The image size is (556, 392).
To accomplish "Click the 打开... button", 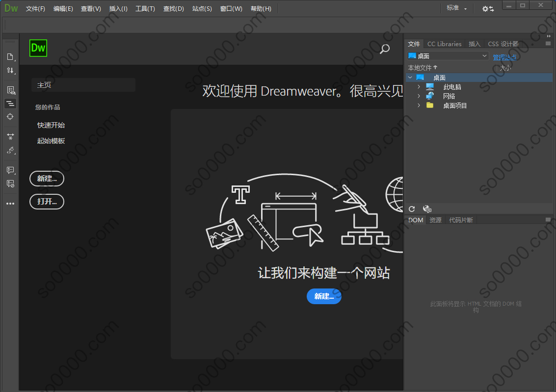I will pyautogui.click(x=47, y=202).
